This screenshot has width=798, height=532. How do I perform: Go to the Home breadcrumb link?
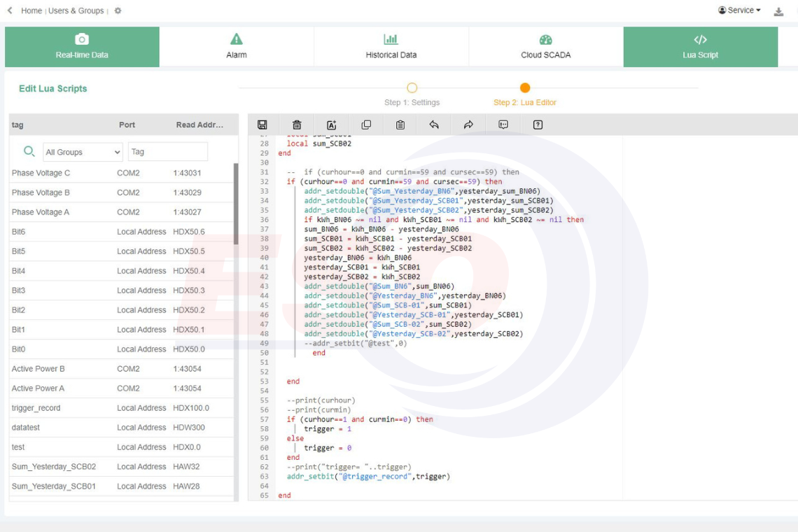pyautogui.click(x=31, y=10)
